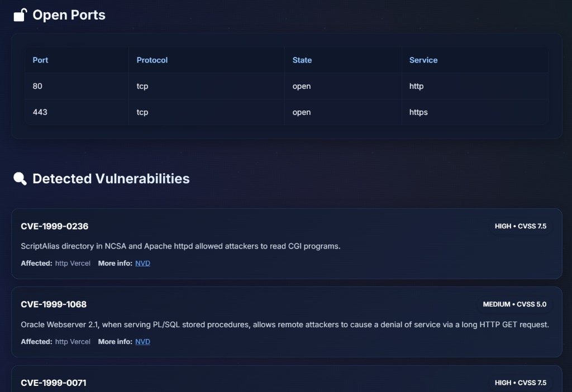
Task: Click 'Affected:' label under CVE-1999-1068
Action: [36, 342]
